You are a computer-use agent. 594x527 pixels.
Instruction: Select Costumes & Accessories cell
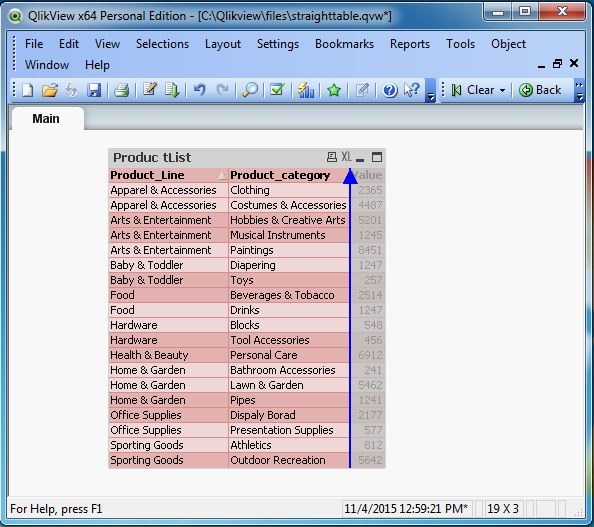click(289, 205)
